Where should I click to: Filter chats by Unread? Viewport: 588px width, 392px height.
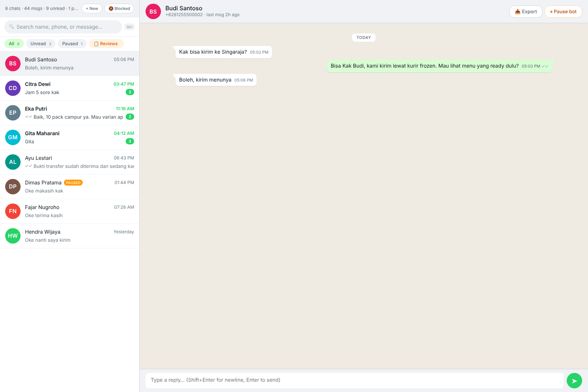pos(41,44)
